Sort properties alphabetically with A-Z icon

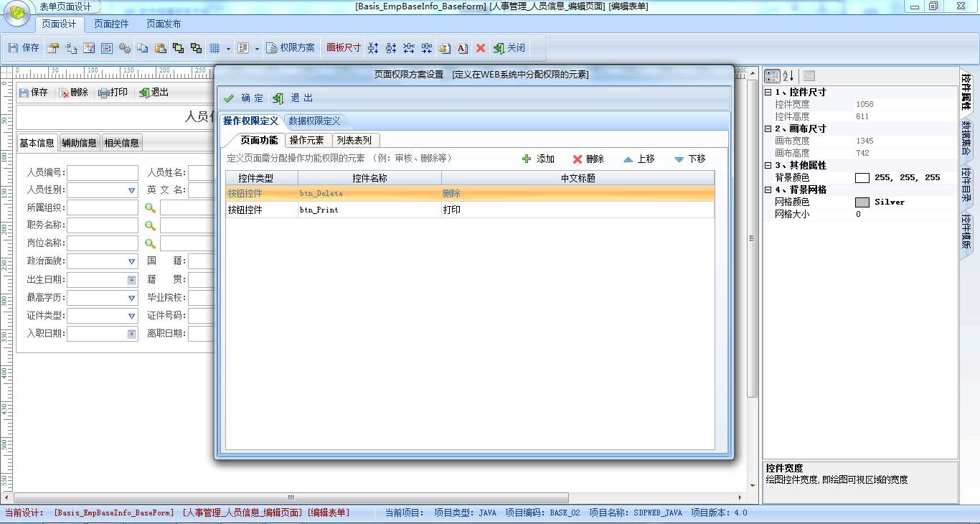[788, 75]
